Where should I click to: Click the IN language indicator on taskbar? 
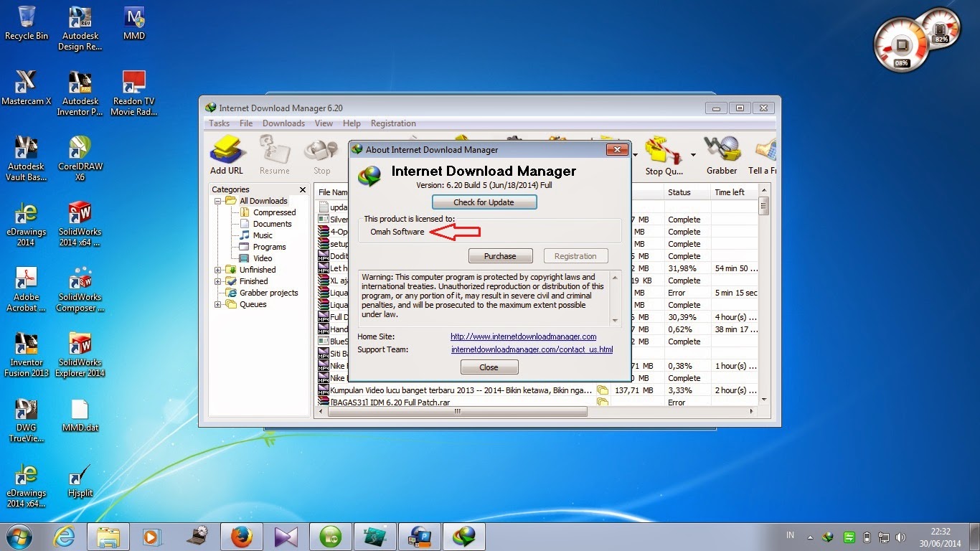pos(790,535)
